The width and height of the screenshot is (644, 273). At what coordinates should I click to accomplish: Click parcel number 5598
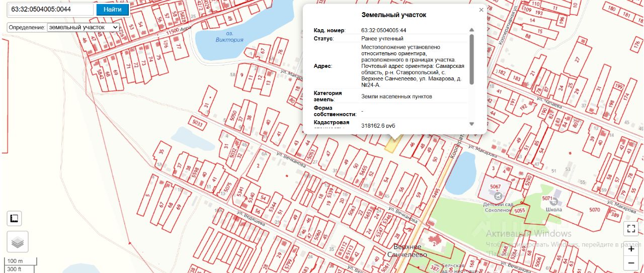click(195, 174)
